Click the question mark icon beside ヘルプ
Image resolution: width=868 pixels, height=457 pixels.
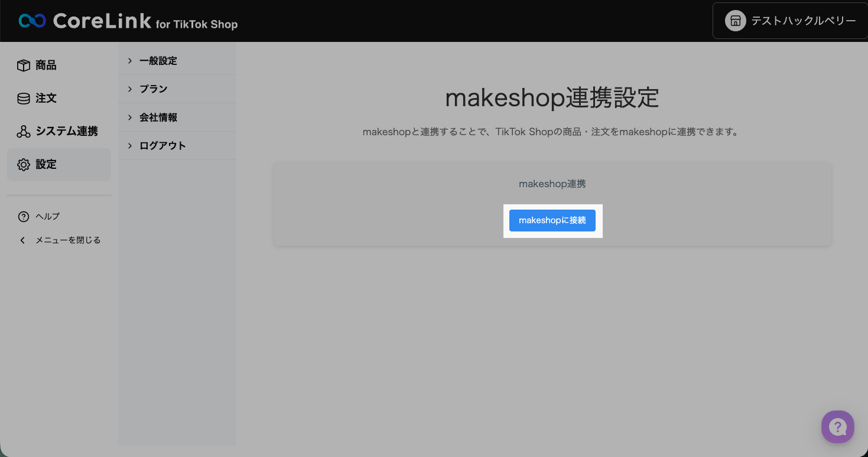[24, 217]
